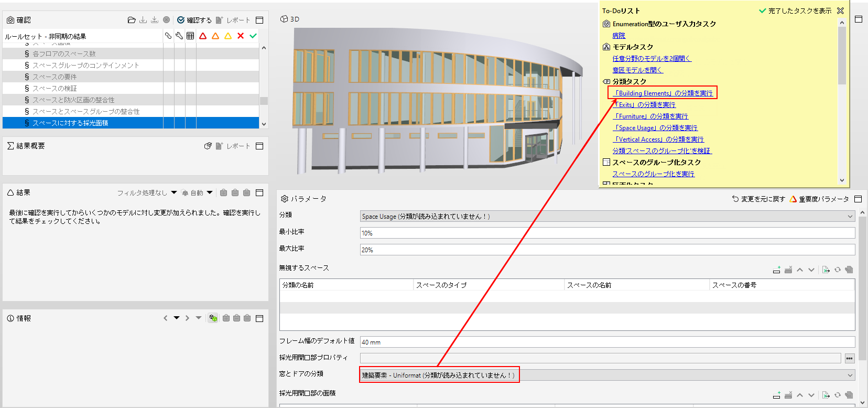
Task: Maximize the 結果 panel
Action: 259,192
